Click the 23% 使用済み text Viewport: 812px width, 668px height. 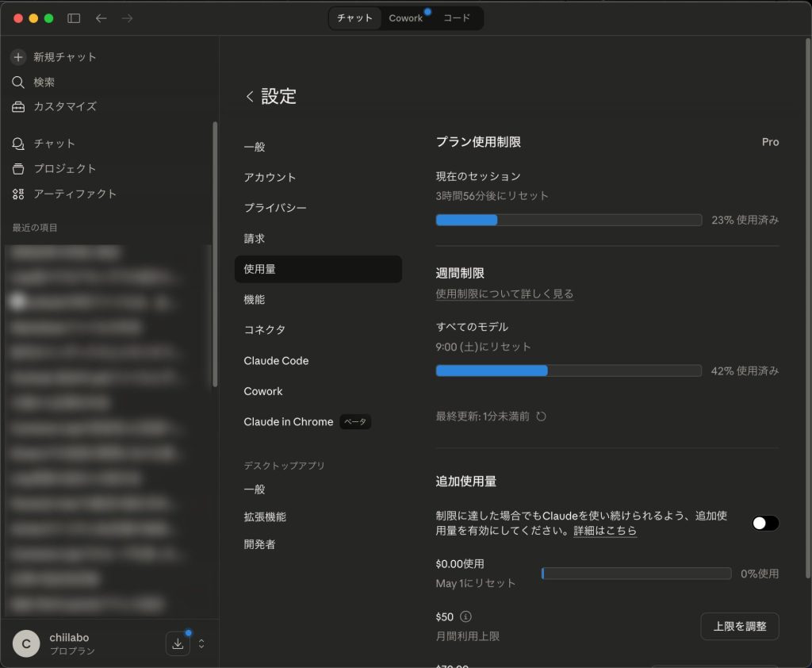pyautogui.click(x=745, y=220)
